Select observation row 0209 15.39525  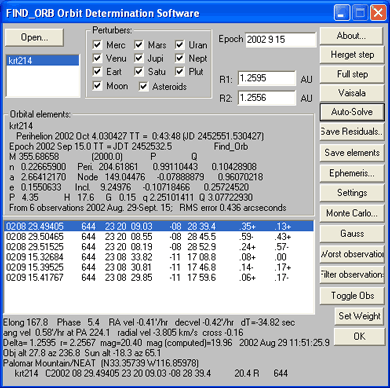pyautogui.click(x=159, y=267)
